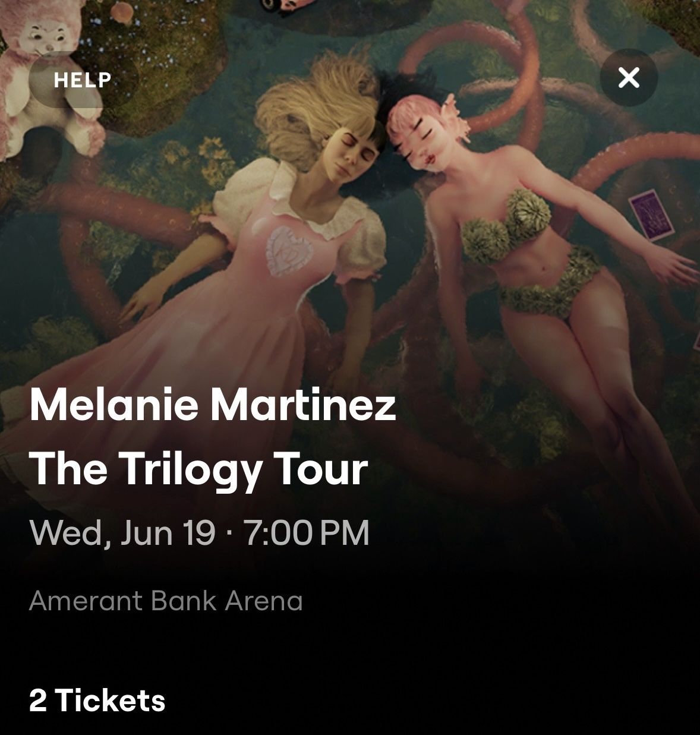The height and width of the screenshot is (735, 700).
Task: Select the Melanie Martinez event title
Action: (x=213, y=405)
